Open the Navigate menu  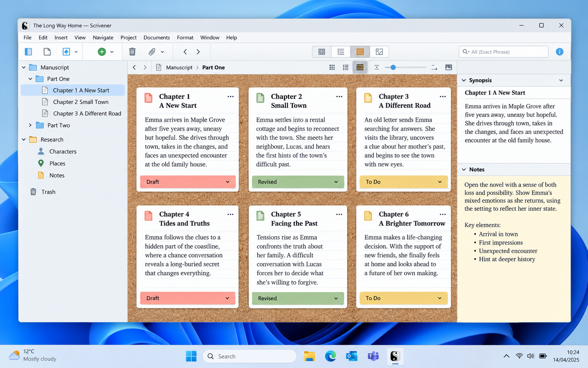(x=103, y=37)
